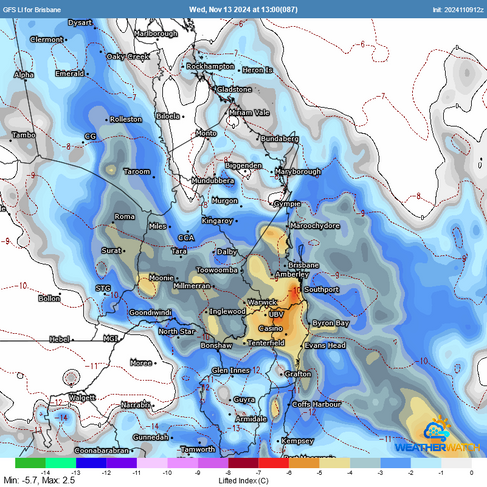The height and width of the screenshot is (487, 487).
Task: Select the Maryborough label
Action: point(298,171)
